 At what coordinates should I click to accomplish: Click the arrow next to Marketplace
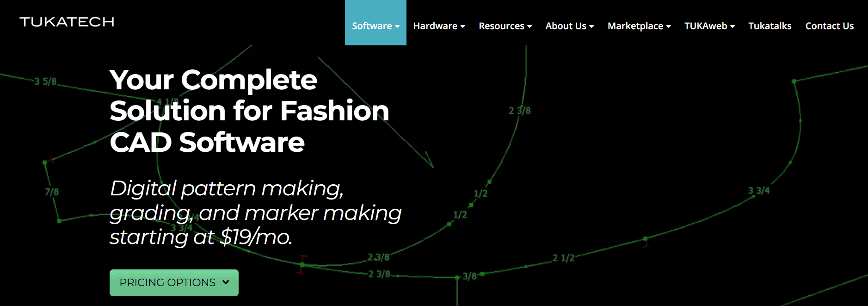pyautogui.click(x=669, y=26)
